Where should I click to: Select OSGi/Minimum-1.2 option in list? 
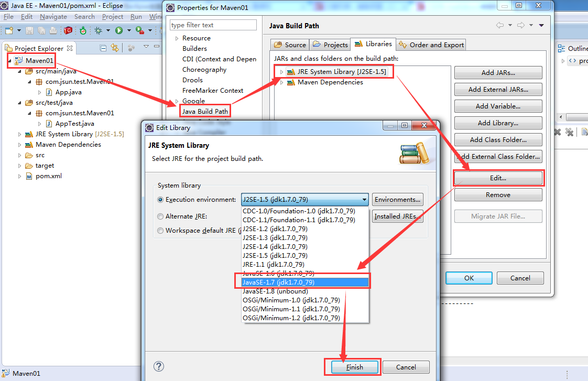tap(305, 318)
